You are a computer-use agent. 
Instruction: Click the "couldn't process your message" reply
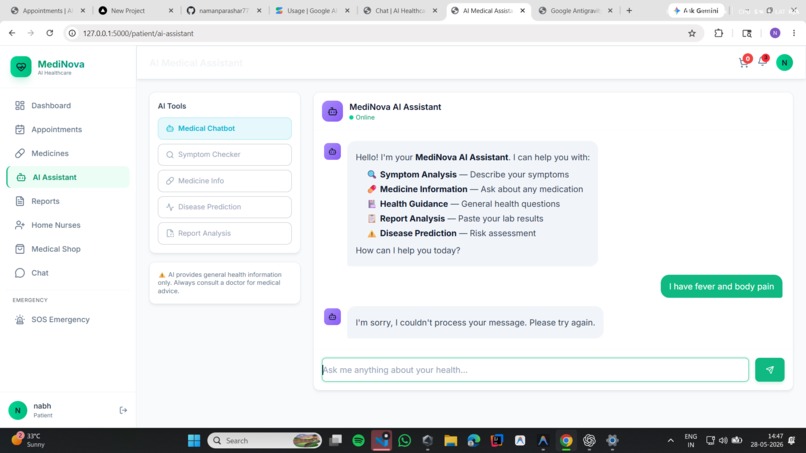tap(475, 323)
